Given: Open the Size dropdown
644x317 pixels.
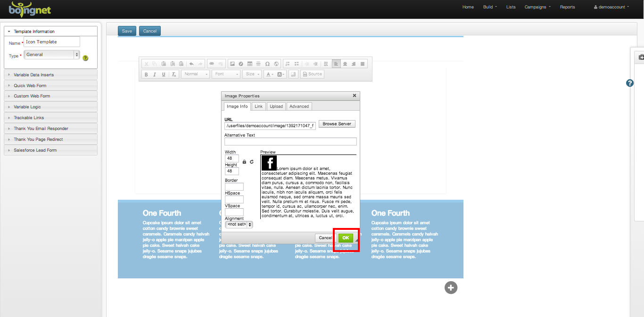Looking at the screenshot, I should [x=252, y=74].
